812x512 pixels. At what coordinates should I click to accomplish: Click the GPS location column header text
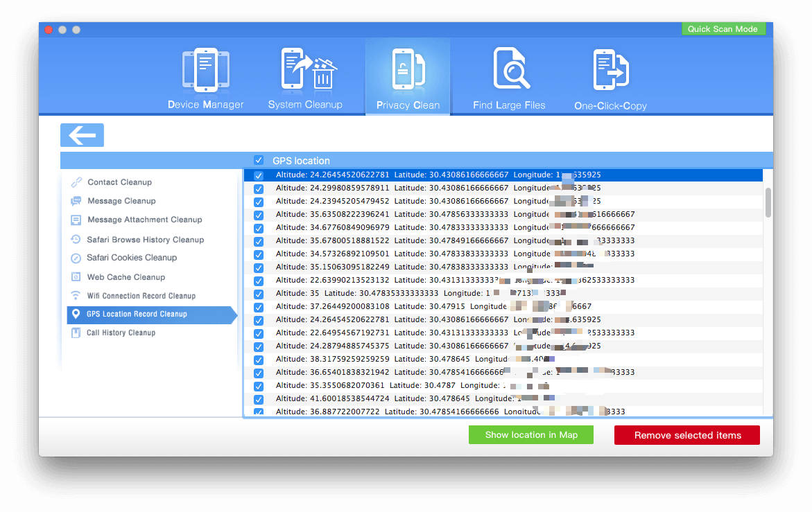coord(301,160)
